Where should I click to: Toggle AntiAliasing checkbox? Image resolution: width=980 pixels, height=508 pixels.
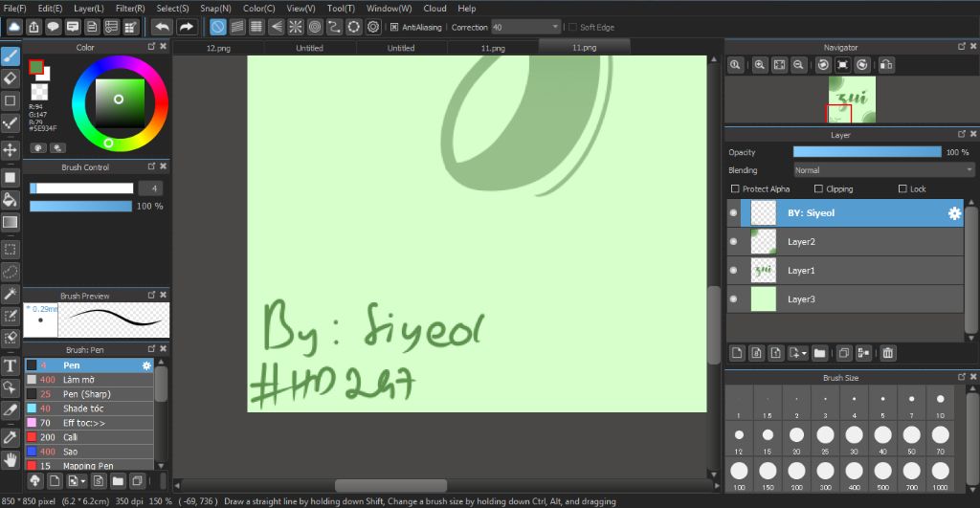tap(394, 27)
